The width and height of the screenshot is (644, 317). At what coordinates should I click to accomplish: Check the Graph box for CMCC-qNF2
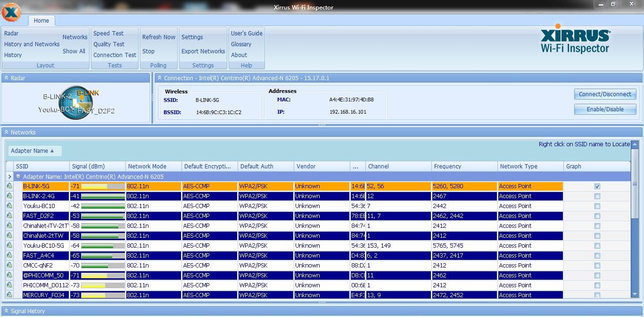pos(597,266)
